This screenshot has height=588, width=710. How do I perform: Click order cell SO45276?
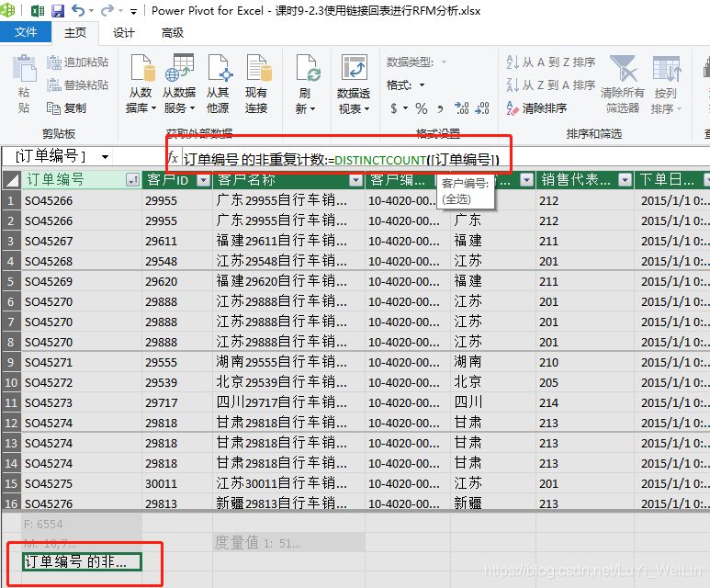(82, 503)
